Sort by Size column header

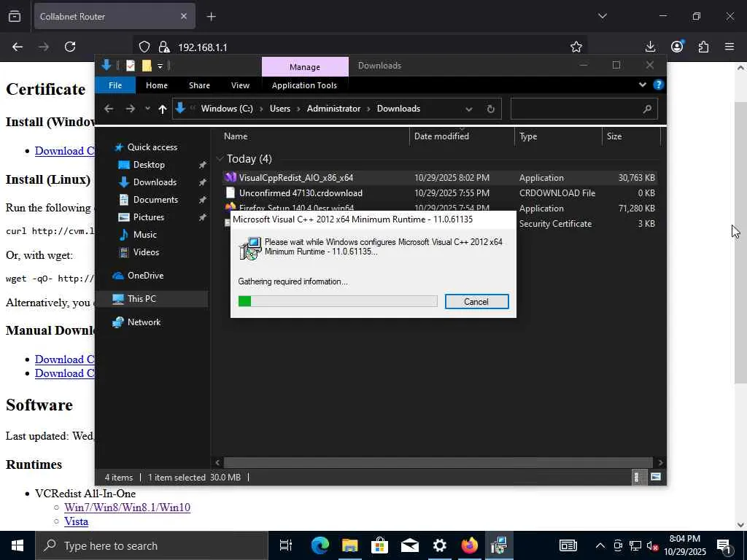[x=632, y=136]
